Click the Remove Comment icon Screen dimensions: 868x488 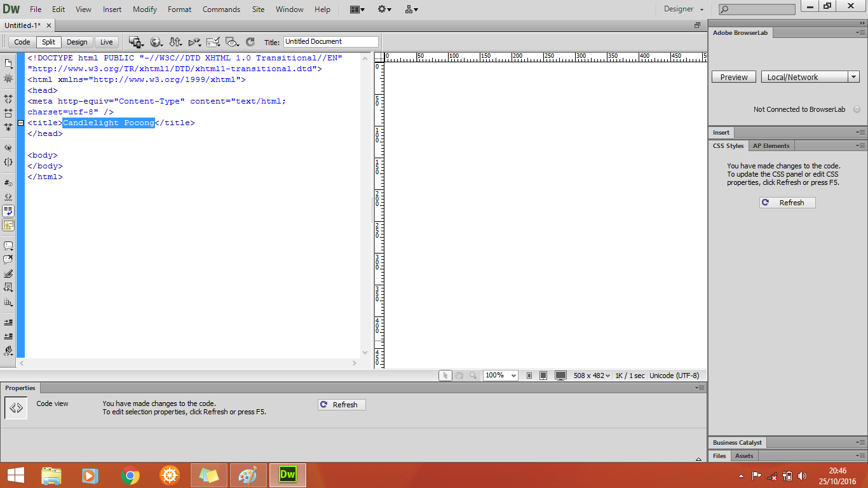tap(8, 260)
